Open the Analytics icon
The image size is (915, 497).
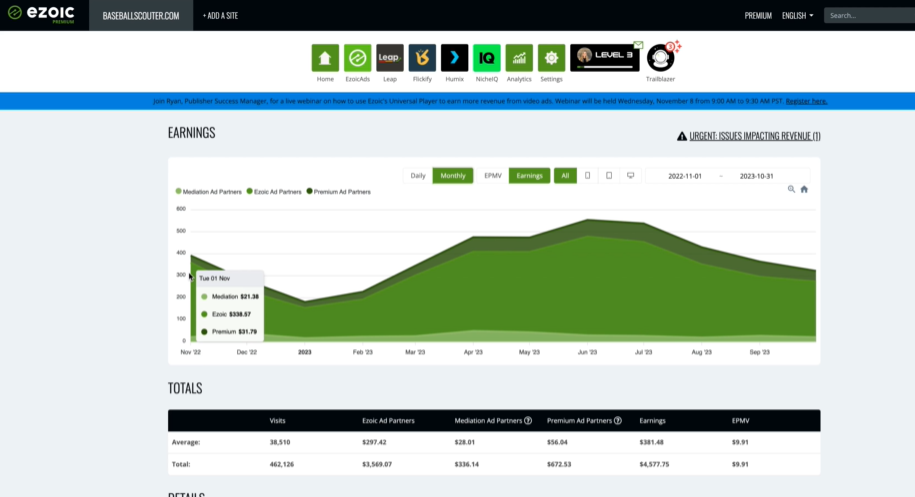tap(519, 58)
